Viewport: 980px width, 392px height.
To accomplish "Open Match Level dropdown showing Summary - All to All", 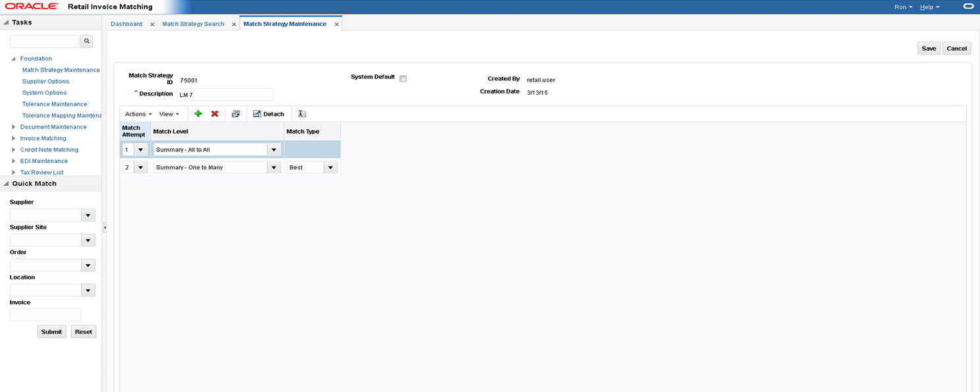I will click(x=275, y=150).
